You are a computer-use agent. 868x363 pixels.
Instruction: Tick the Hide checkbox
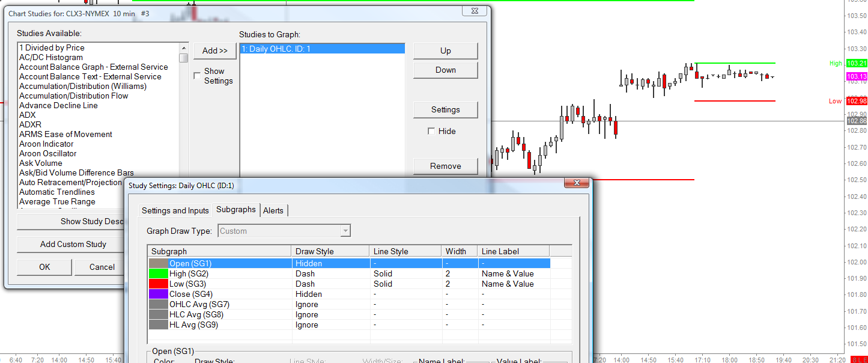[431, 131]
